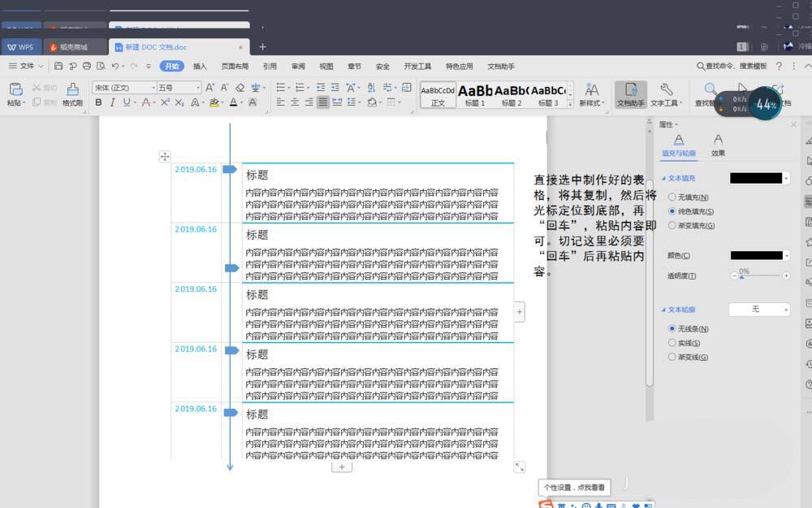Viewport: 812px width, 508px height.
Task: Click the 文档助手 assistant icon
Action: 631,94
